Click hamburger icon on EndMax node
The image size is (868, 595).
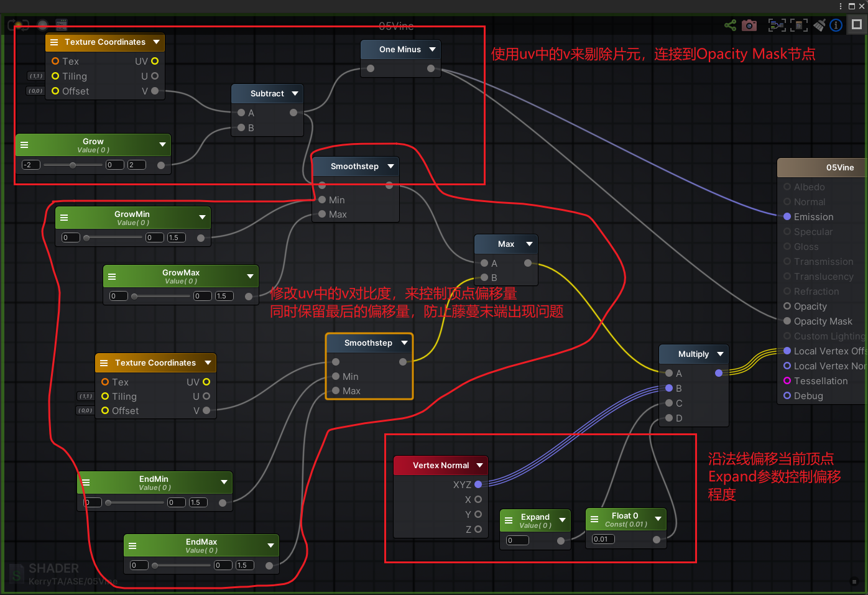(x=132, y=546)
